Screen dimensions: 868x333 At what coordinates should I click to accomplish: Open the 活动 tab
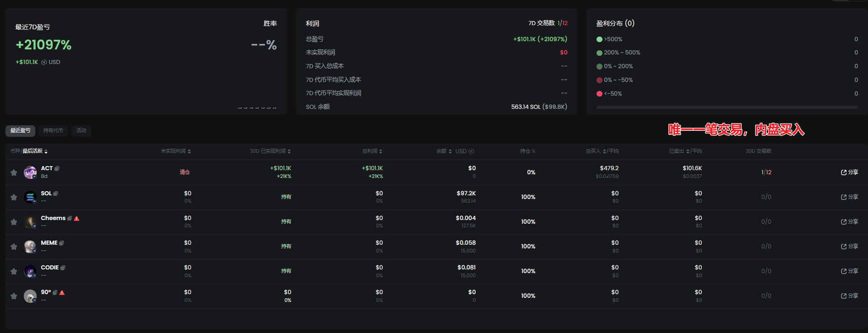(81, 131)
